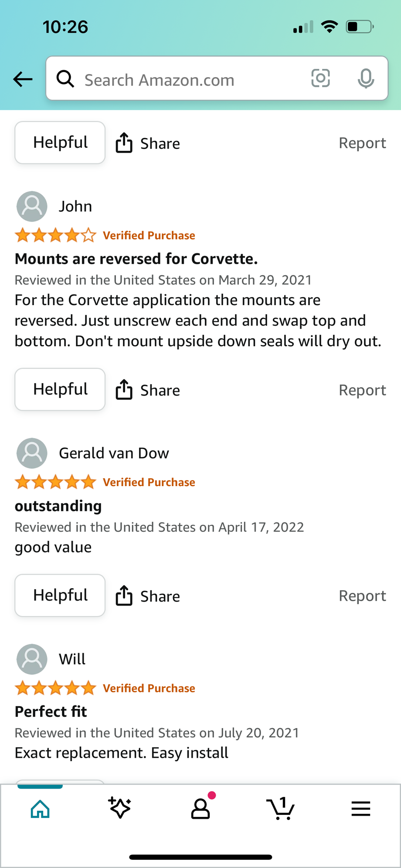401x868 pixels.
Task: Tap the microphone voice search icon
Action: tap(366, 78)
